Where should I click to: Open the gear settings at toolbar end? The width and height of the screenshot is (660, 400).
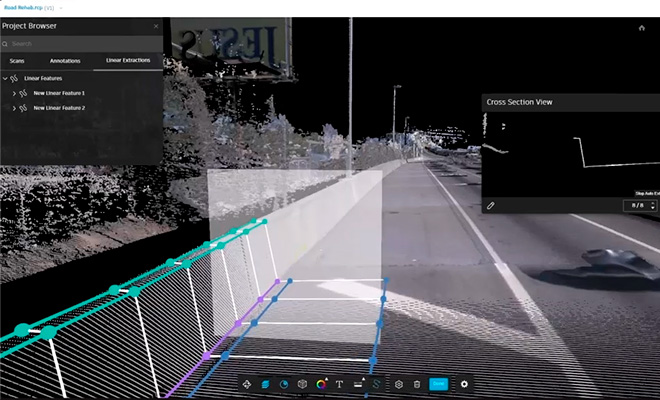464,384
